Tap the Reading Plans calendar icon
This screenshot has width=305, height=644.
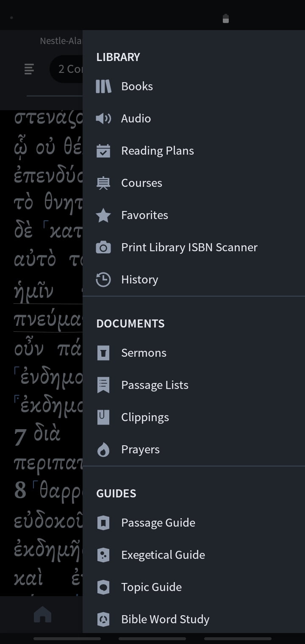[x=103, y=151]
